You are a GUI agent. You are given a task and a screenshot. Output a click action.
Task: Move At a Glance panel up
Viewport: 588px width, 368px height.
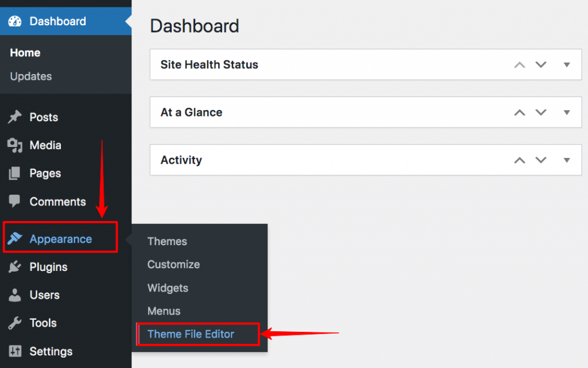[519, 113]
